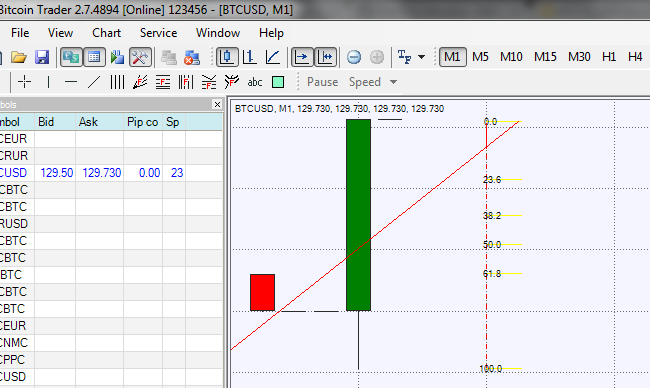This screenshot has height=388, width=650.
Task: Toggle chart auto-scroll button
Action: point(302,57)
